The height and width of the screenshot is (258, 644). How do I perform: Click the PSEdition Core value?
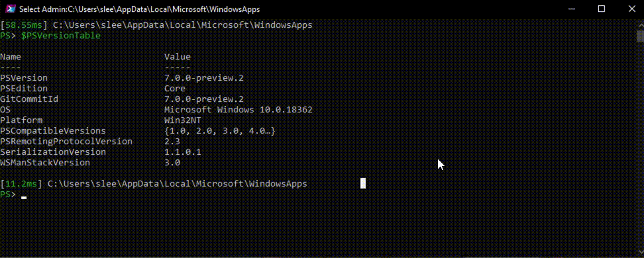tap(174, 89)
